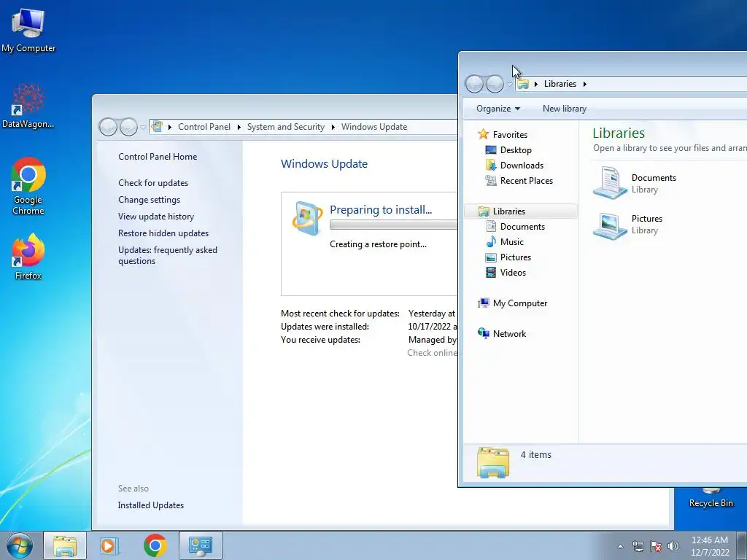Screen dimensions: 747x560
Task: Switch to Control Panel taskbar button
Action: coord(200,545)
